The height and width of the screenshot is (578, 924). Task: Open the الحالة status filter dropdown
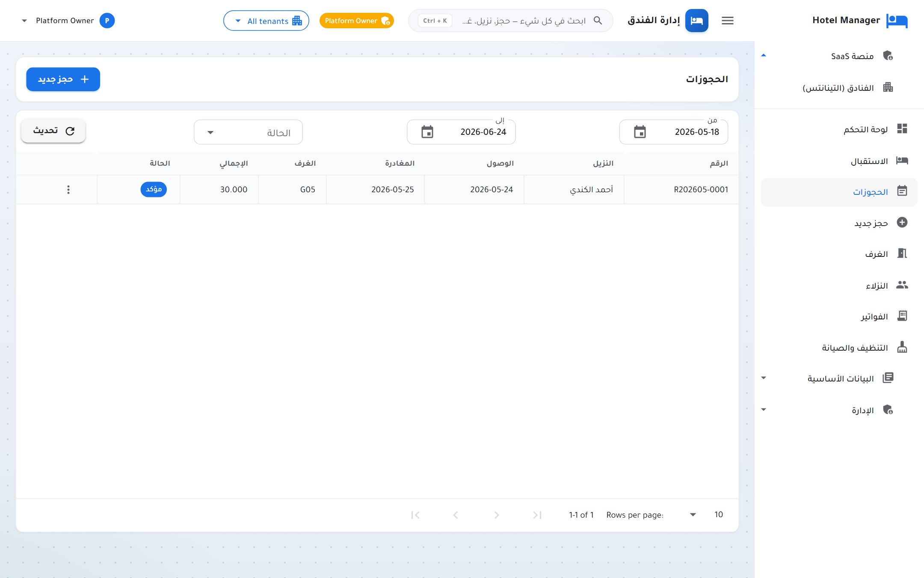248,132
